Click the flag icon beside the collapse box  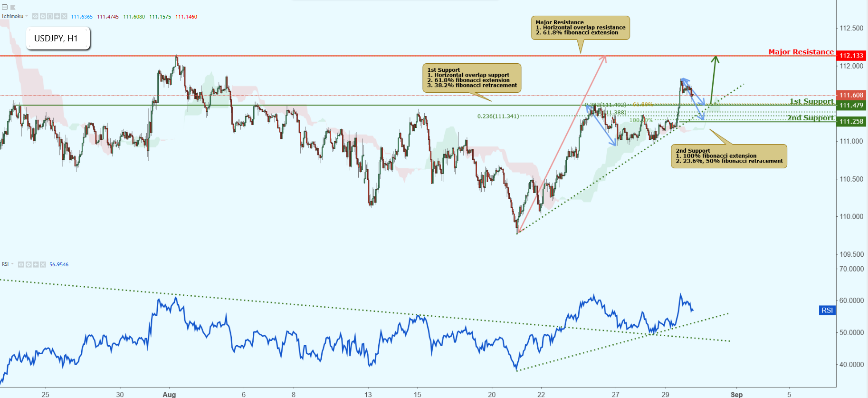click(x=13, y=7)
